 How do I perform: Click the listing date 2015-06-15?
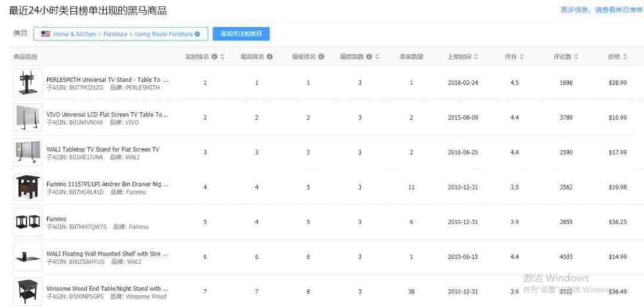(463, 257)
